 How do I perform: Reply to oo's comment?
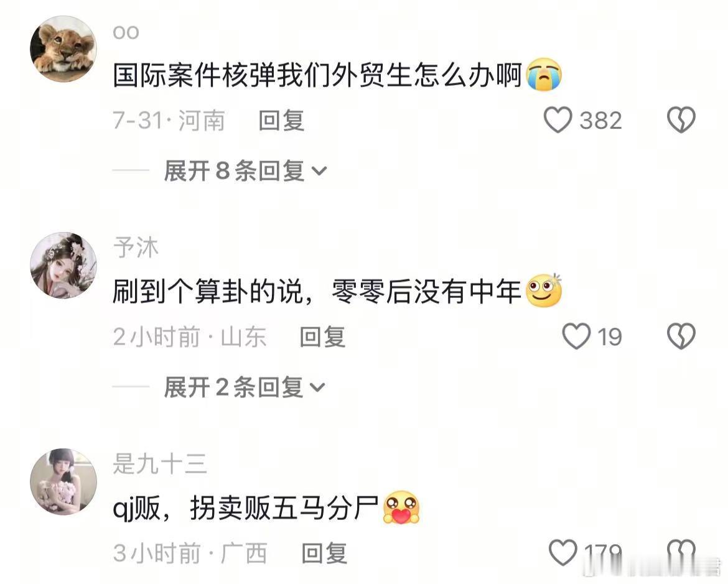point(281,121)
